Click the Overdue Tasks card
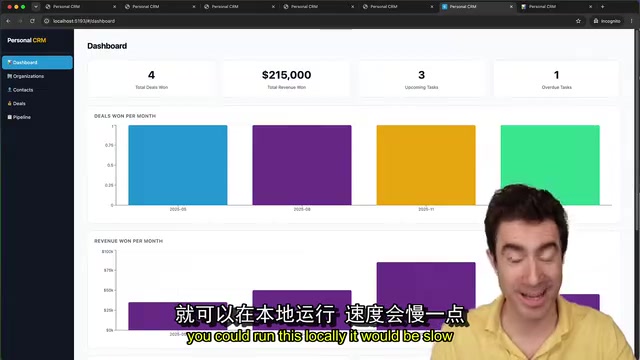Screen dimensions: 640x360 [556, 79]
